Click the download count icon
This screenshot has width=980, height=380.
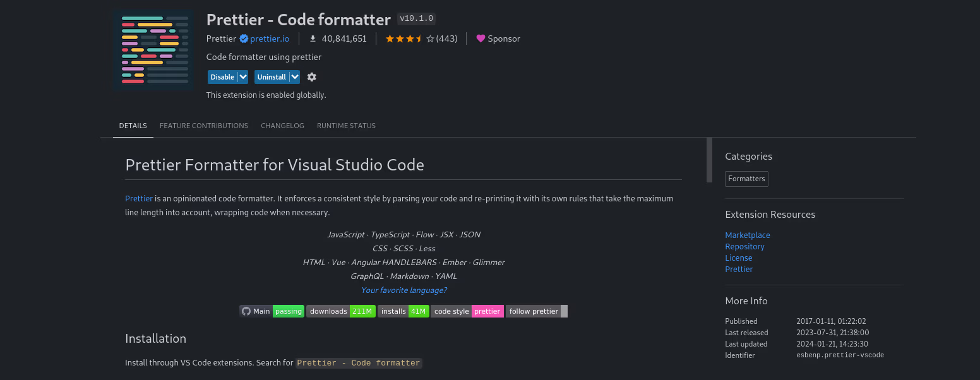(313, 39)
